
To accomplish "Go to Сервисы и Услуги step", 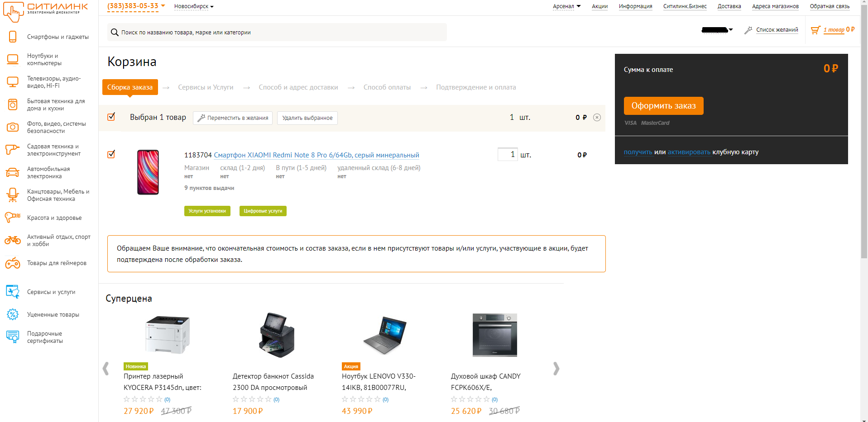I will point(206,87).
